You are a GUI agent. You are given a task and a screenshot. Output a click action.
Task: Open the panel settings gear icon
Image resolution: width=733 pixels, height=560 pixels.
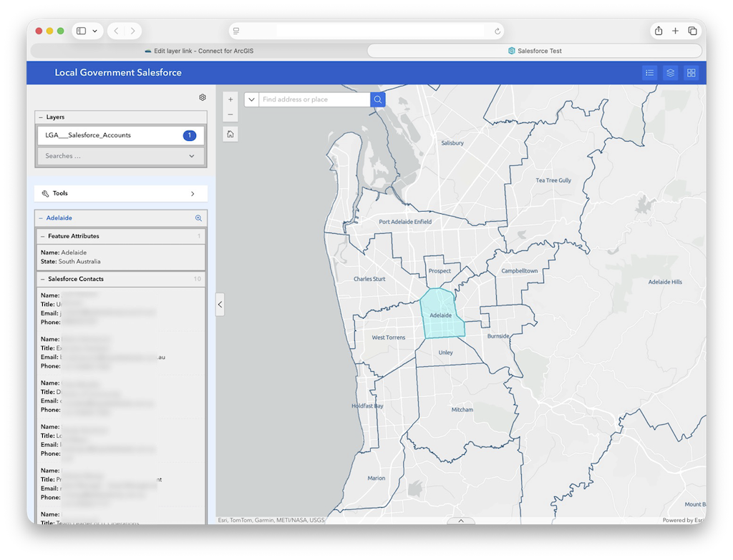click(x=203, y=97)
